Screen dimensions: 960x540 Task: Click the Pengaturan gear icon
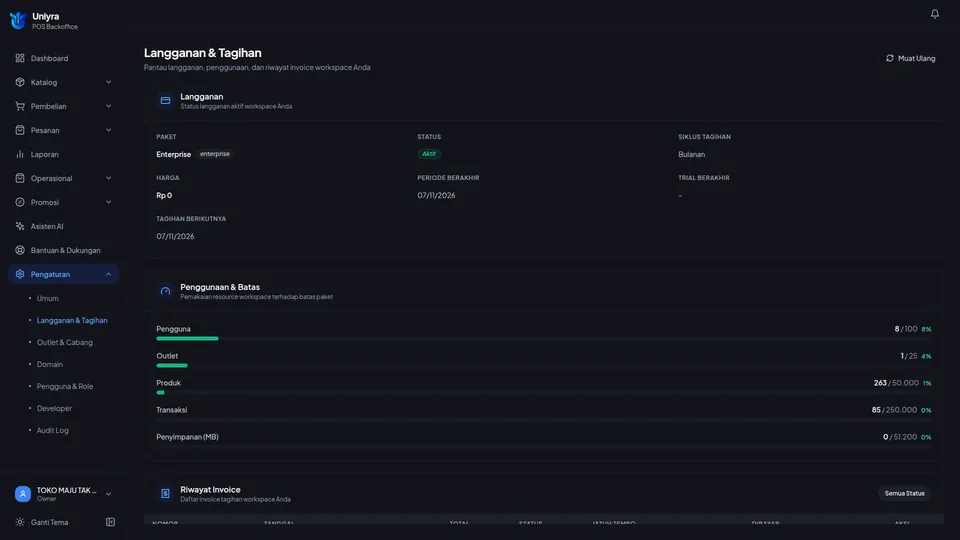click(x=20, y=274)
